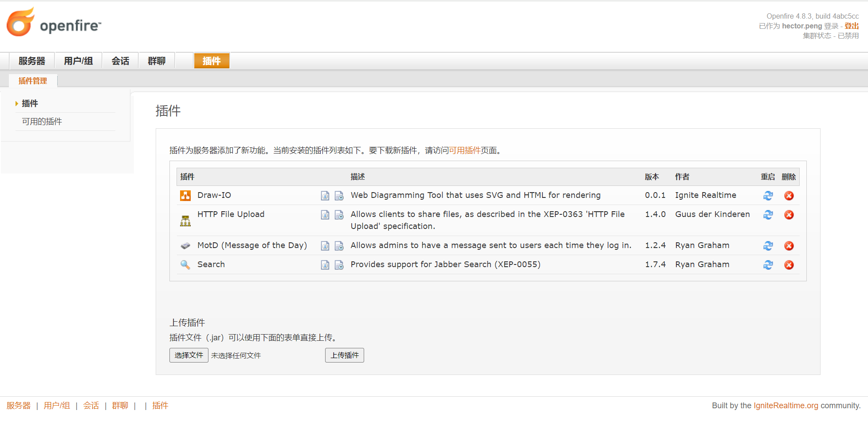Follow the 可用插件 link in the description
Screen dimensions: 868x422
point(465,150)
